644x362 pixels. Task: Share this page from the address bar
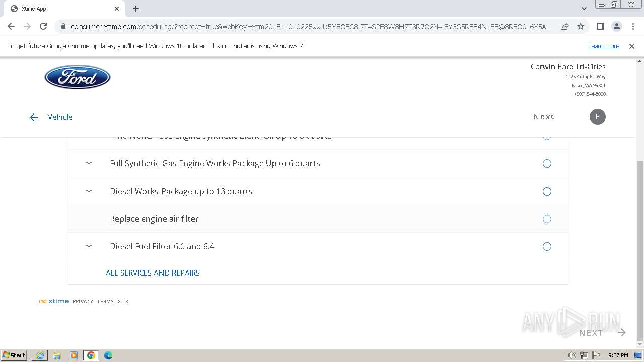(565, 26)
